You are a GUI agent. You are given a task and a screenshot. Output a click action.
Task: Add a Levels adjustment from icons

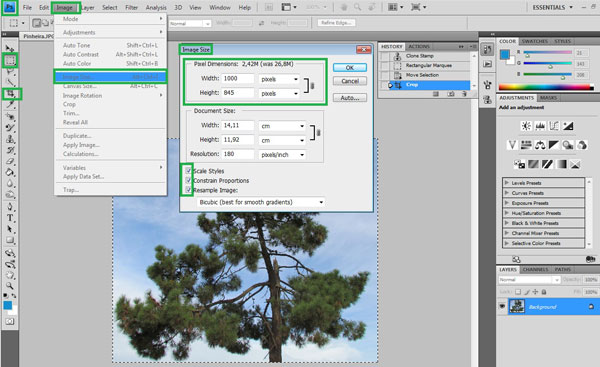click(x=540, y=126)
